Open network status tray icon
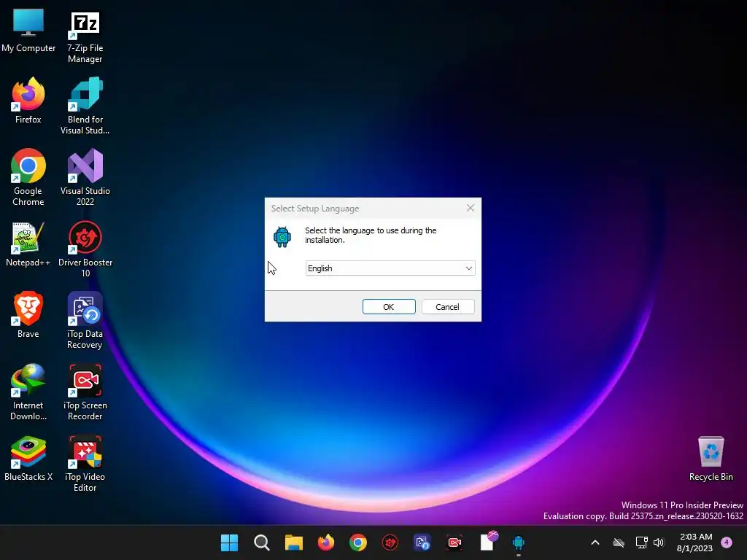The width and height of the screenshot is (747, 560). coord(641,542)
